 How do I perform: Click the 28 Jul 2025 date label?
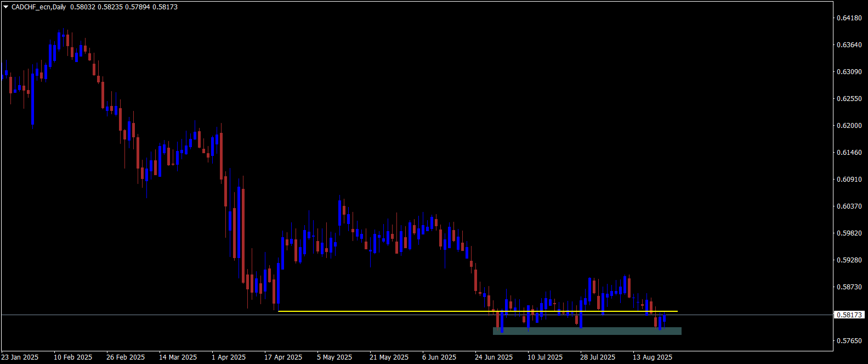coord(598,357)
